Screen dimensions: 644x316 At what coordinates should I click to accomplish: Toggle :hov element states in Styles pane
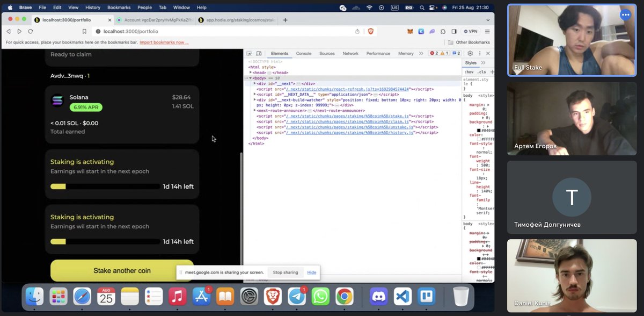point(469,71)
